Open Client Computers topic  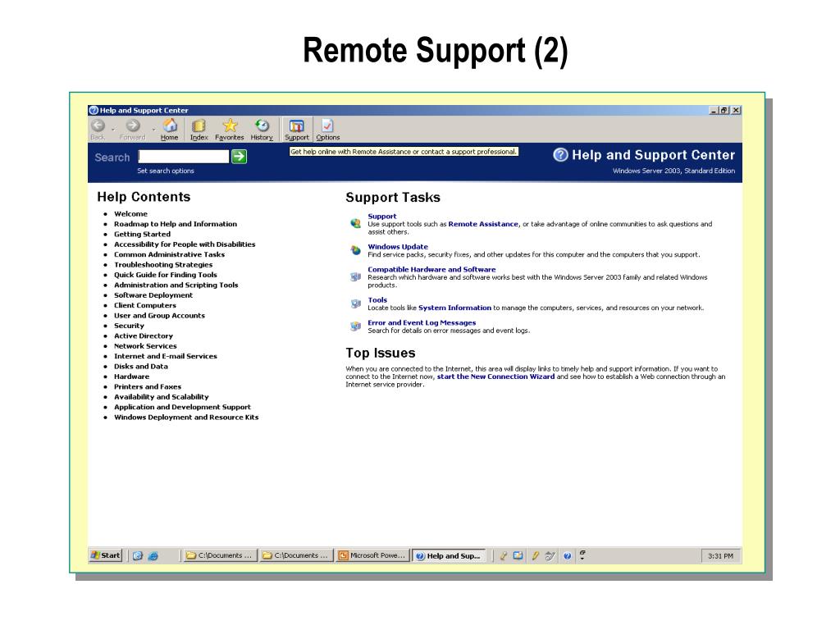click(144, 305)
